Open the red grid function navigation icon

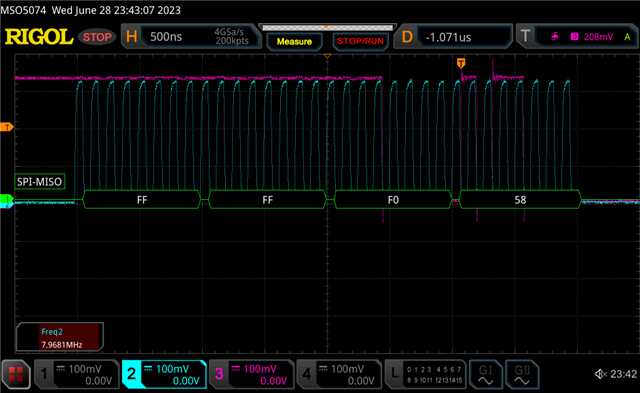16,374
